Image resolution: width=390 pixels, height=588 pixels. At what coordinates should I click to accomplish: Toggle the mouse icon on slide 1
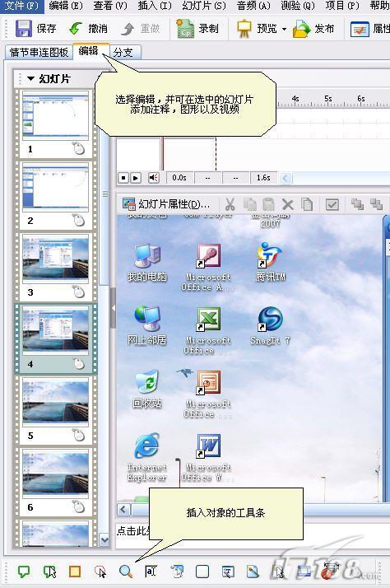[79, 149]
